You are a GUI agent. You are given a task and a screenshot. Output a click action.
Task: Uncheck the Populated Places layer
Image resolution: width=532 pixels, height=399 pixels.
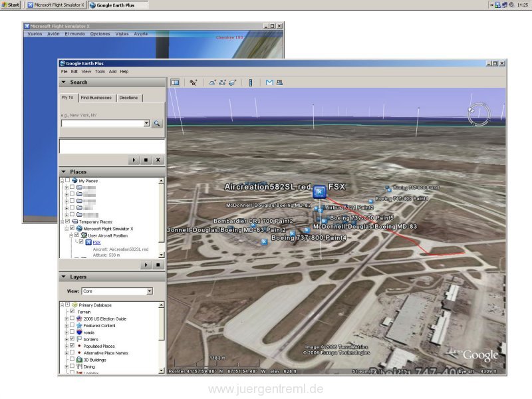click(x=72, y=345)
